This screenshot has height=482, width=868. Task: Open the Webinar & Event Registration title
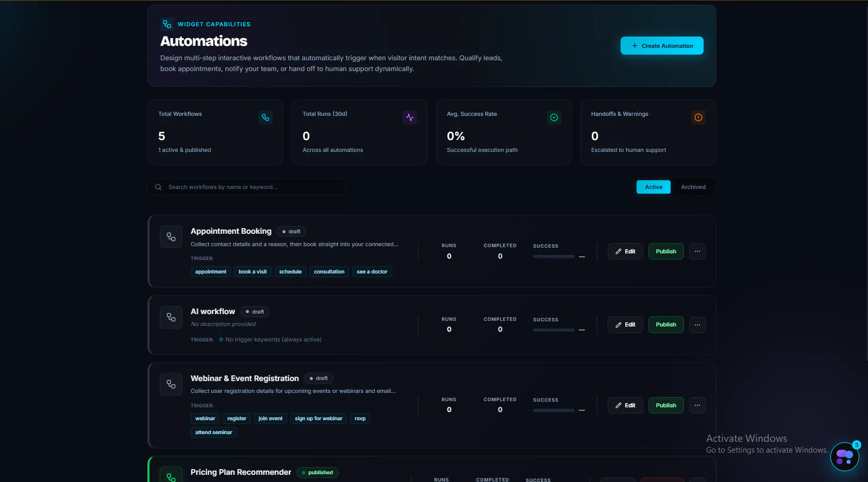coord(245,378)
